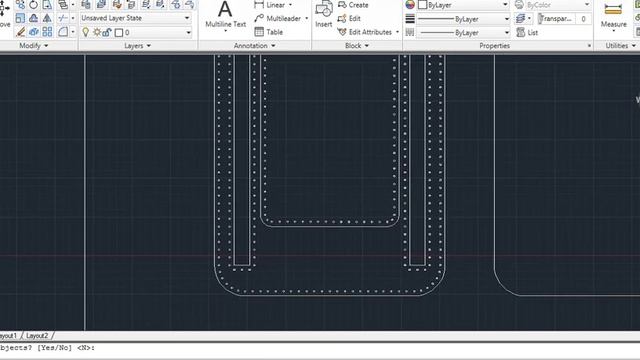Expand the Annotation panel

coord(255,46)
